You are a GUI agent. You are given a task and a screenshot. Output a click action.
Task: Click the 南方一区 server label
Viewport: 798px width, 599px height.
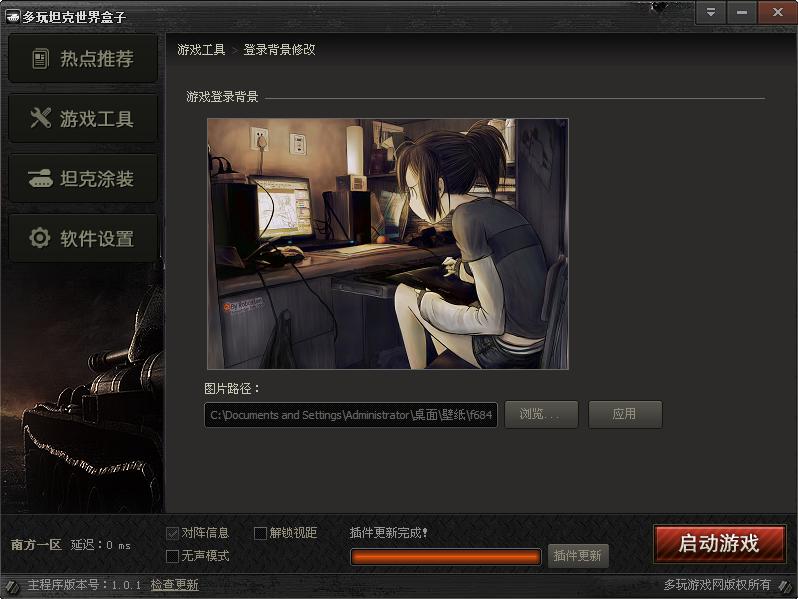point(36,545)
